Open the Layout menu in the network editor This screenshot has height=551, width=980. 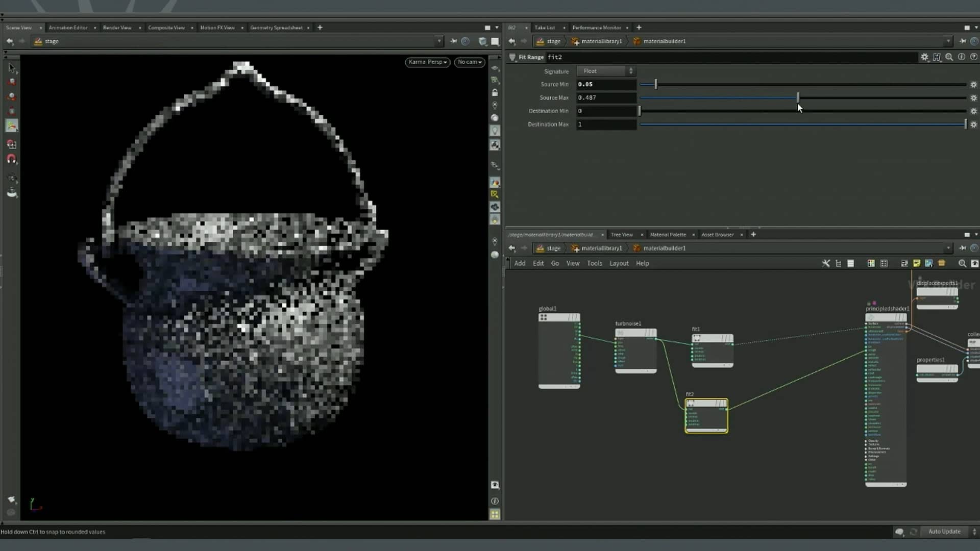pyautogui.click(x=618, y=263)
